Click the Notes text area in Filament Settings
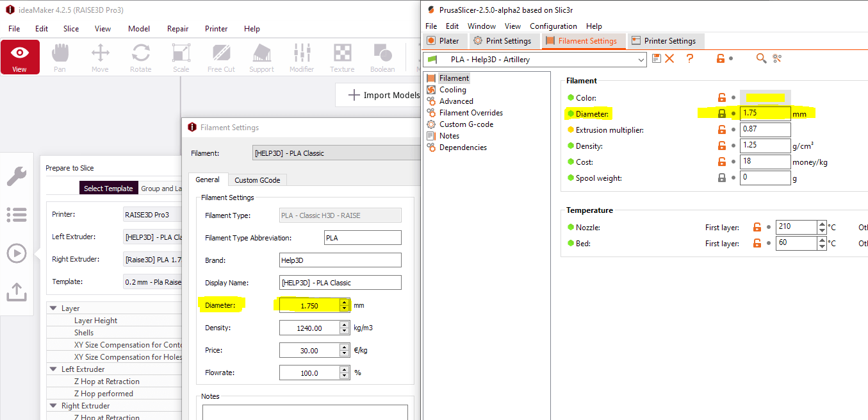868x420 pixels. tap(304, 412)
